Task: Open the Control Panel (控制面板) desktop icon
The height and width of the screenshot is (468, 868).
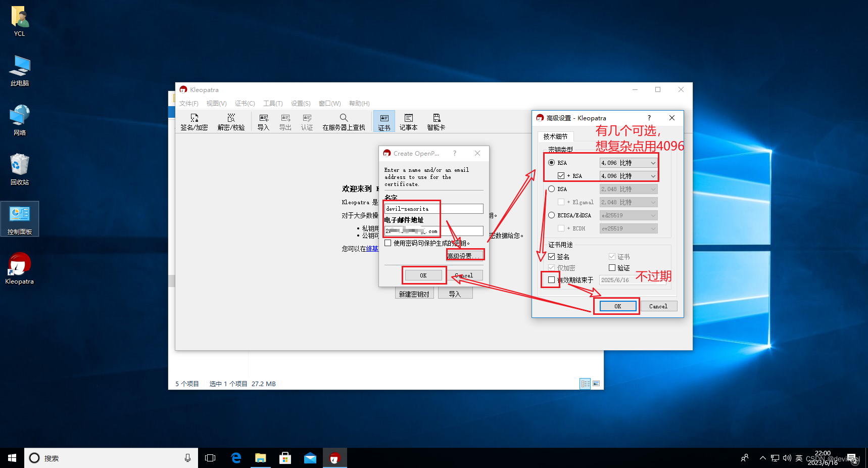Action: click(20, 219)
